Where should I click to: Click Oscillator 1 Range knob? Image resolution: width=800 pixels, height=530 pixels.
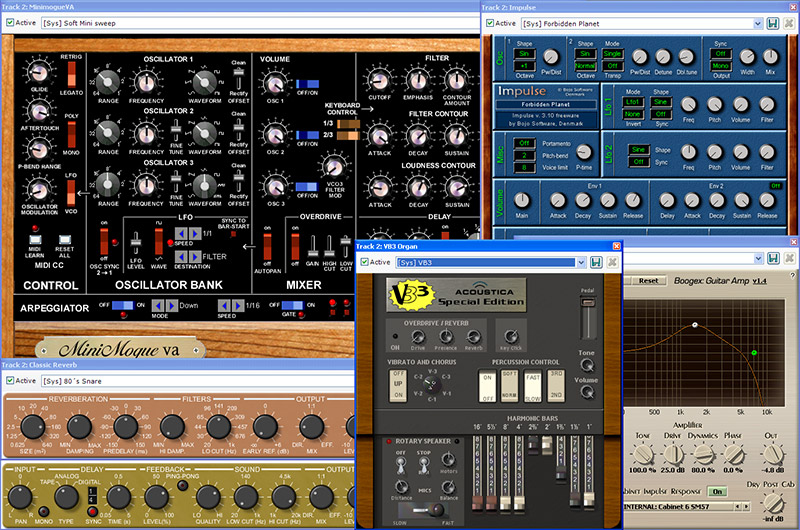click(x=108, y=82)
